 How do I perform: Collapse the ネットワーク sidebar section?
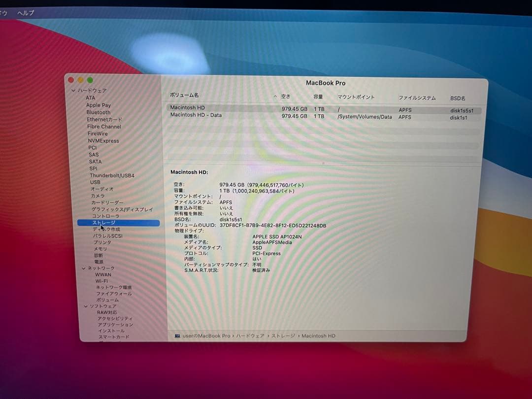click(83, 268)
